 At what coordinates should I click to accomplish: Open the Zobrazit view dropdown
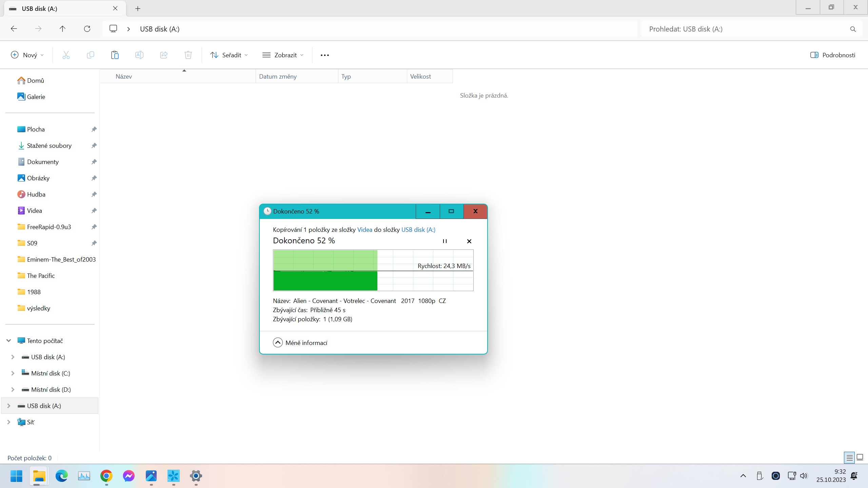283,55
